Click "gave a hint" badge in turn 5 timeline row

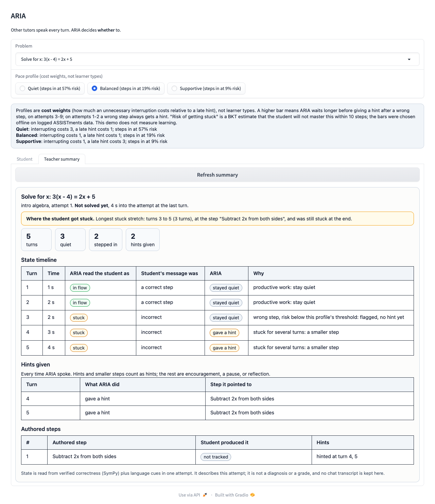225,348
